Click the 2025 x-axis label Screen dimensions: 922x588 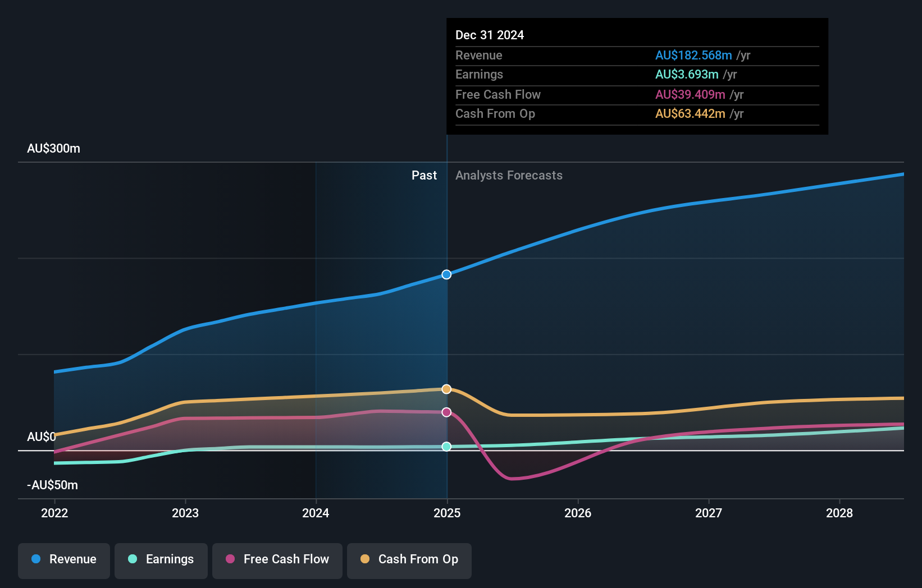[447, 513]
